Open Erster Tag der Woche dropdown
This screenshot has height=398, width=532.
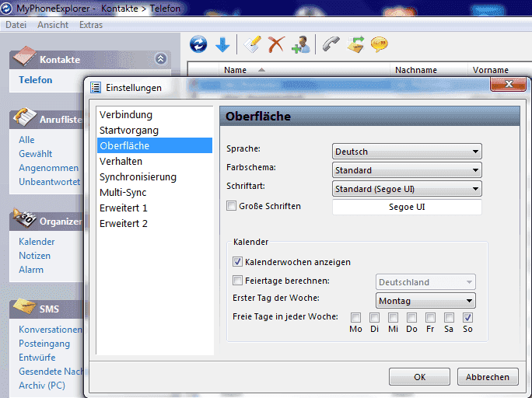coord(425,301)
